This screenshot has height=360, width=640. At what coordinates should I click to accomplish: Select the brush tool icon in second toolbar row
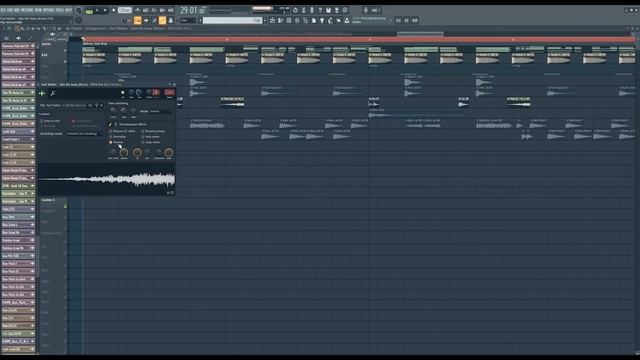pyautogui.click(x=154, y=20)
